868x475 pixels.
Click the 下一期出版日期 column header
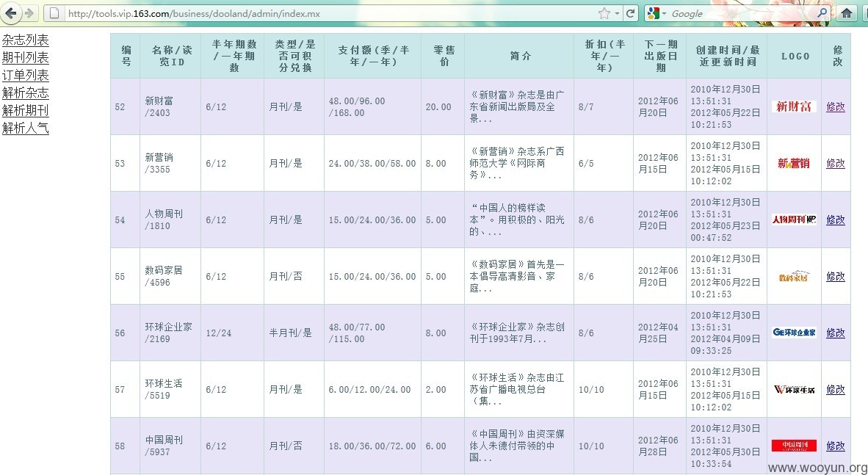pos(660,56)
